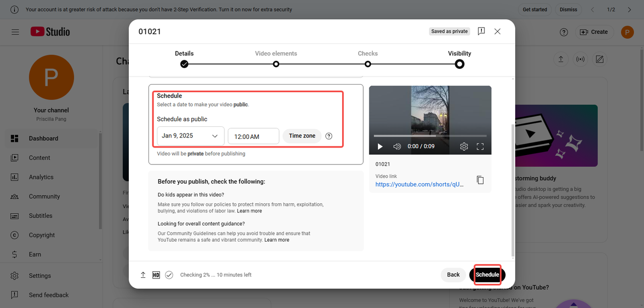Click the channel profile picture in sidebar
This screenshot has width=644, height=308.
pos(51,77)
